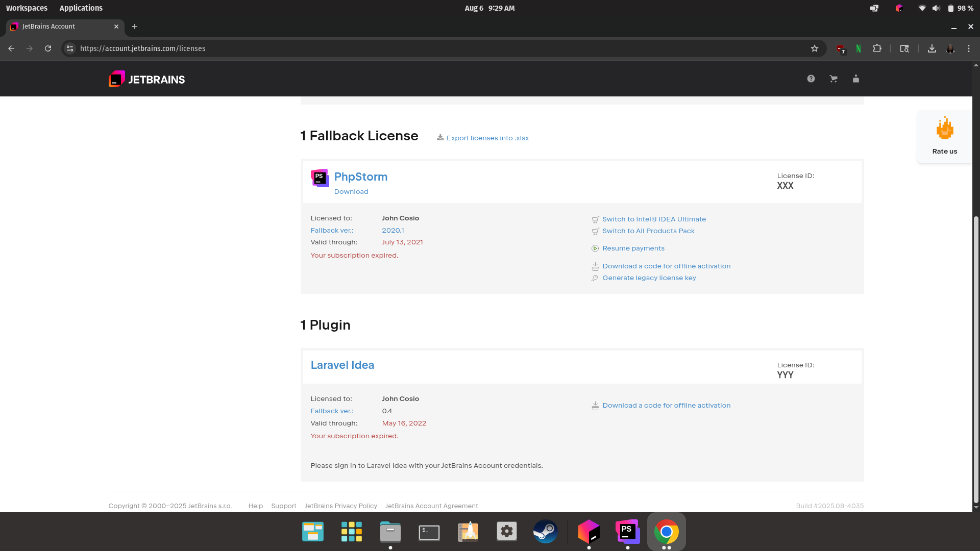Viewport: 980px width, 551px height.
Task: Reload the page with the refresh icon
Action: (x=48, y=48)
